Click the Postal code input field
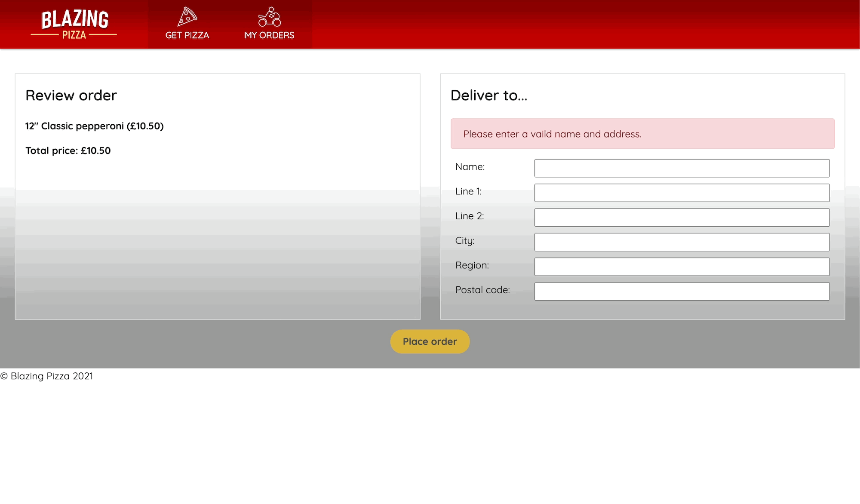The width and height of the screenshot is (860, 504). coord(682,291)
